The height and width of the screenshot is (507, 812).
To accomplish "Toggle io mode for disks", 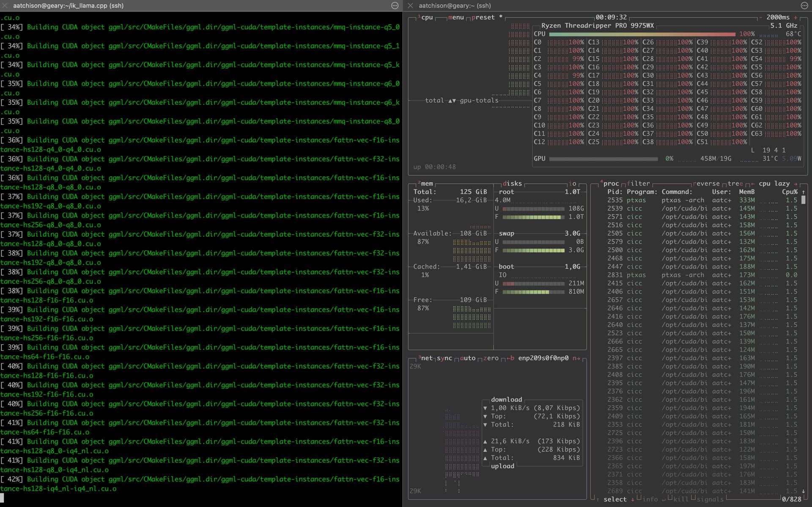I will tap(572, 184).
